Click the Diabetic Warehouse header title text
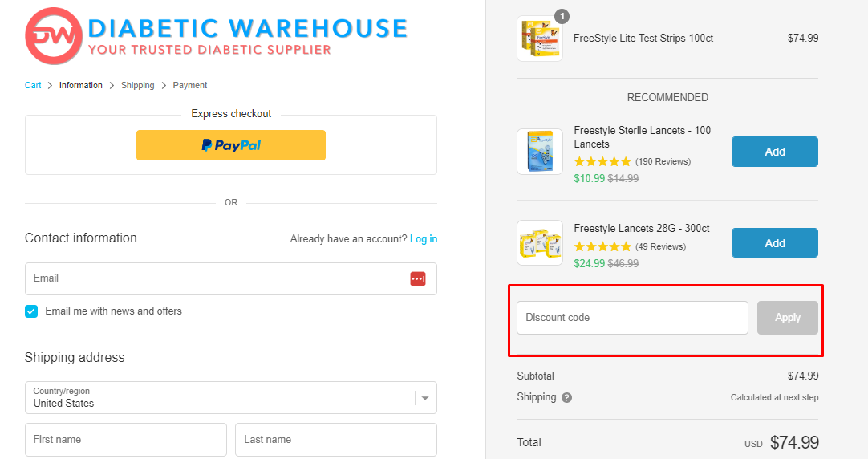Screen dimensions: 868x459 (247, 29)
